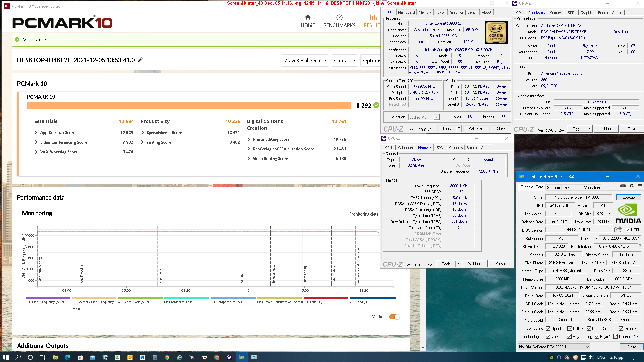The width and height of the screenshot is (644, 362).
Task: Click Tools in the CPU-Z Mainboard window
Action: click(x=577, y=129)
